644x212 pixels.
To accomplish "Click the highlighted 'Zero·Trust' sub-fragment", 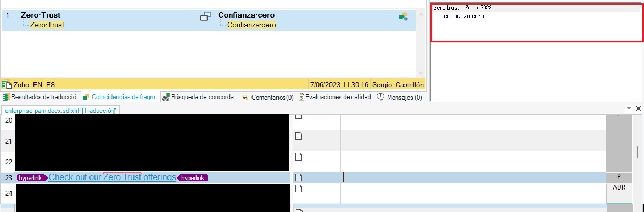I will pos(47,25).
